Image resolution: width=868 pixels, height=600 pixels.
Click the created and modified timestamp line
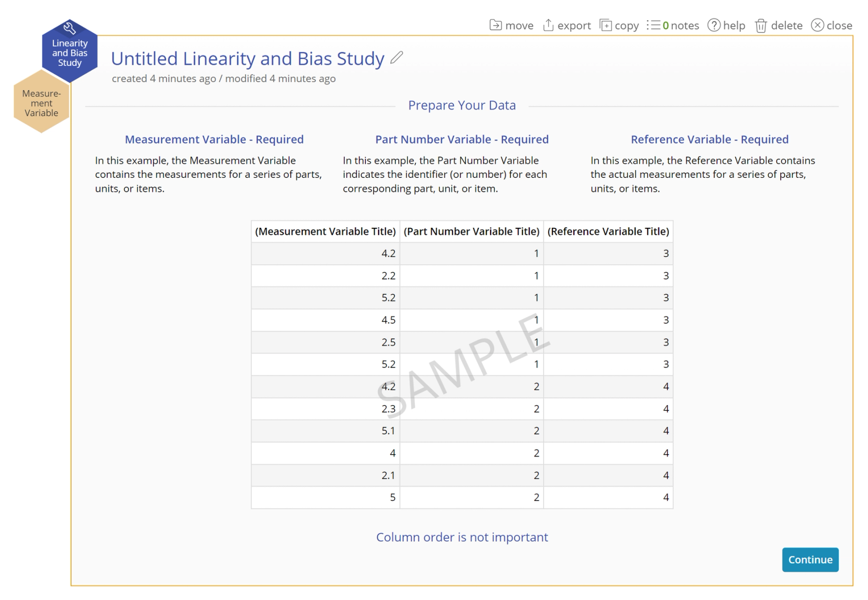coord(223,79)
